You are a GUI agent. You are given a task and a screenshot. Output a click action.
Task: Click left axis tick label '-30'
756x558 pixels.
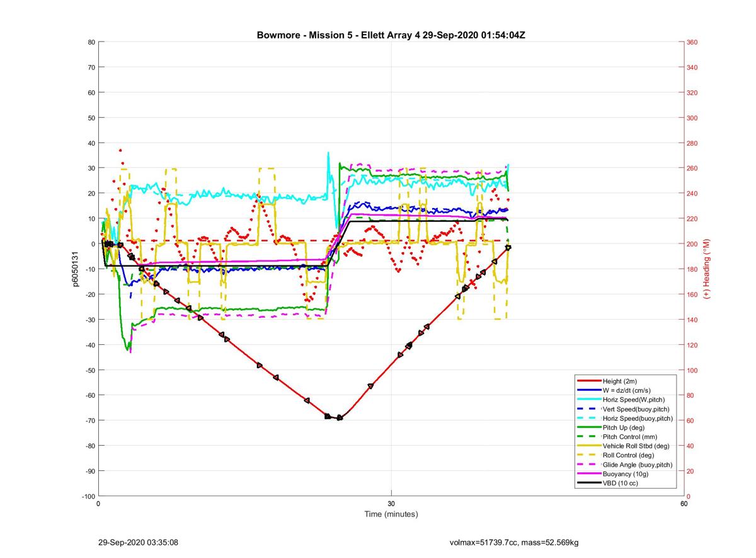point(89,320)
